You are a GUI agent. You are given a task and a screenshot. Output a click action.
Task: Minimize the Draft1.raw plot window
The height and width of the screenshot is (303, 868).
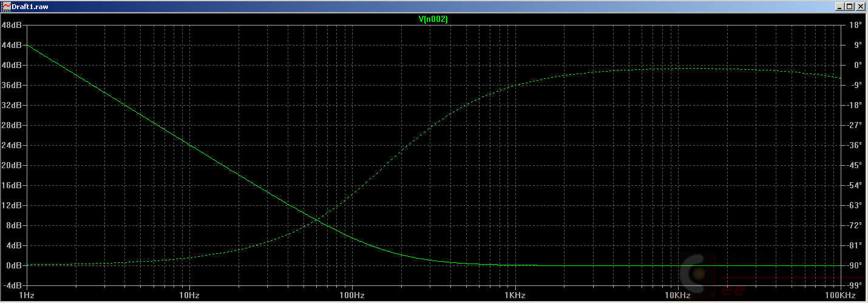[839, 6]
